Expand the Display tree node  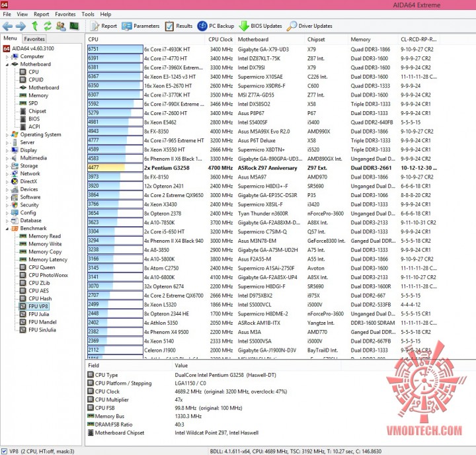(7, 150)
